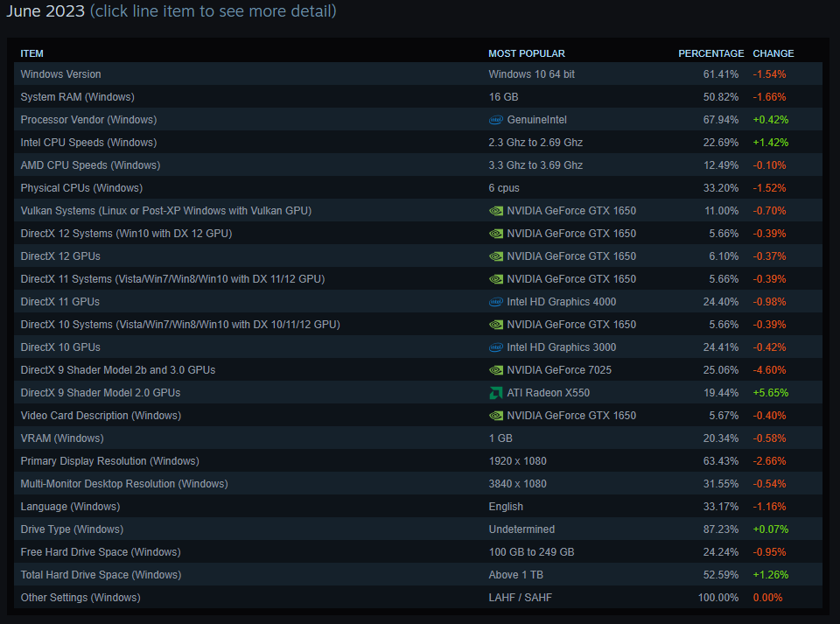The image size is (840, 624).
Task: Click the -2.66% change value
Action: pyautogui.click(x=769, y=461)
